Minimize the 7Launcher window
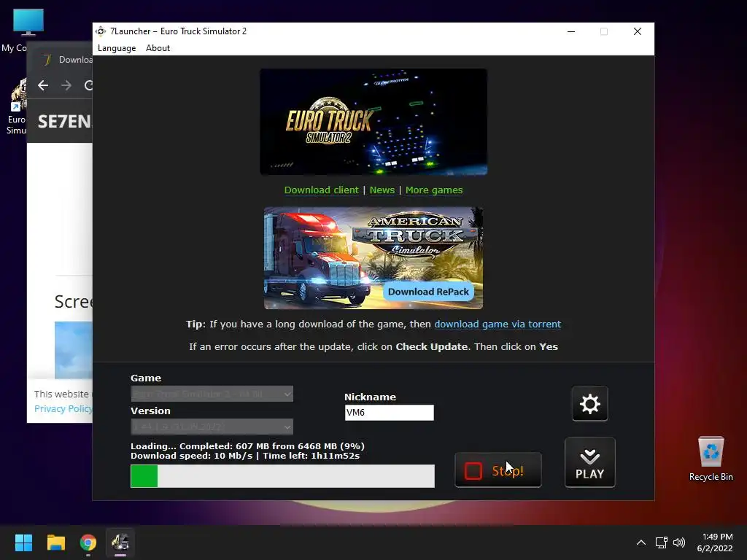Viewport: 747px width, 560px height. tap(571, 31)
